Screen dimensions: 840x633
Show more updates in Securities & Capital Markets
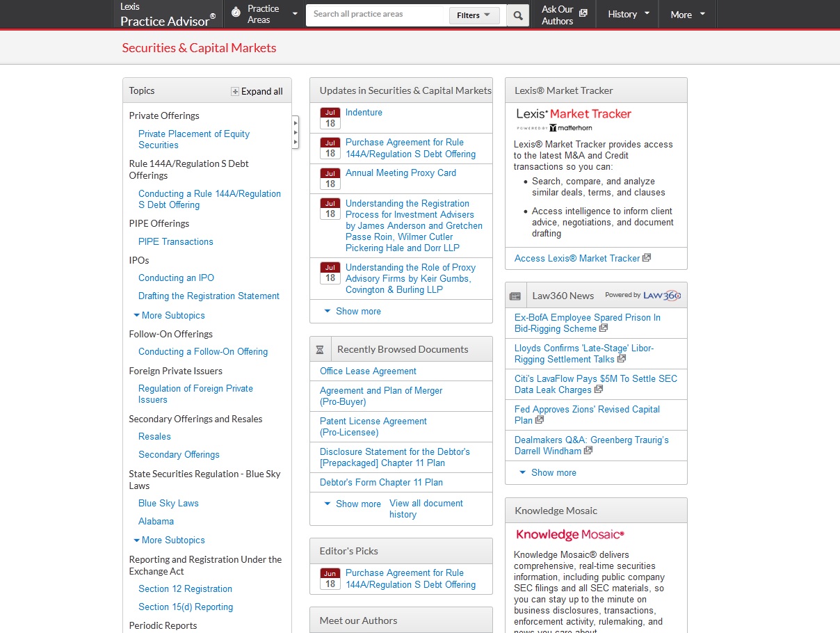(x=353, y=311)
